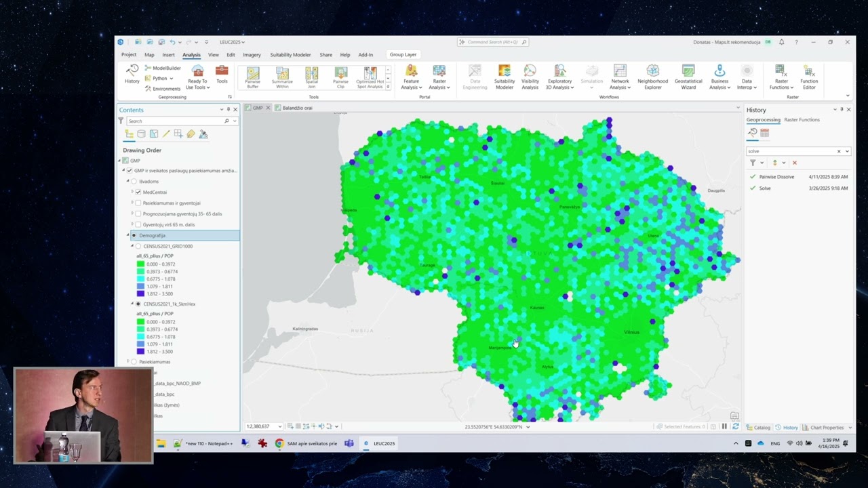
Task: Open the Neighborhood Explorer
Action: pyautogui.click(x=652, y=77)
